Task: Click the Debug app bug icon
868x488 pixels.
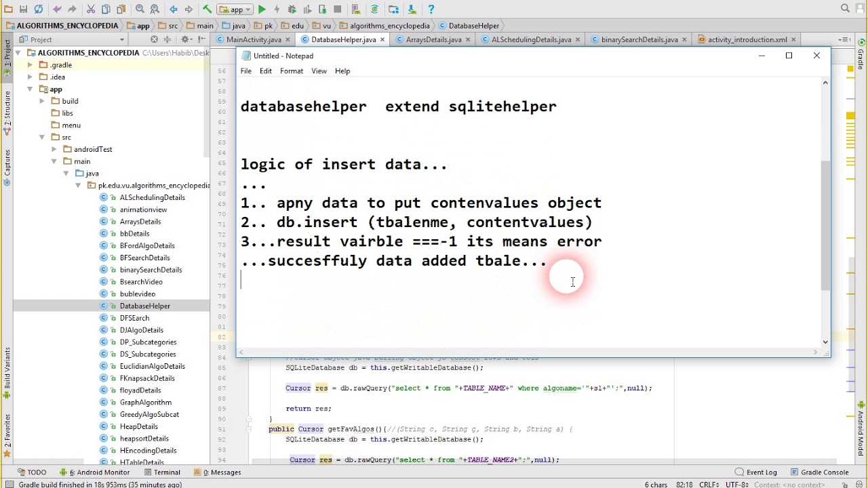Action: (292, 9)
